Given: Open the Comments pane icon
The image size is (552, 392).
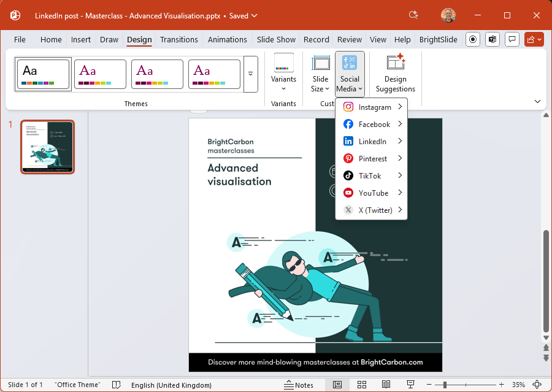Looking at the screenshot, I should [x=512, y=39].
